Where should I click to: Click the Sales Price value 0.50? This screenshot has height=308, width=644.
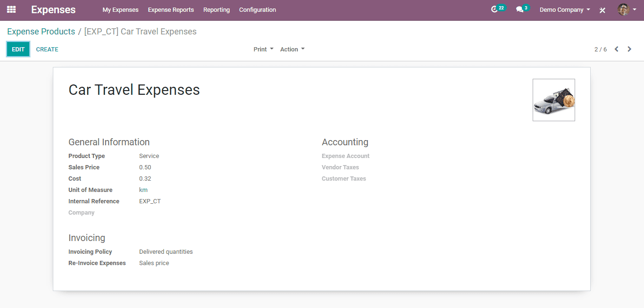click(145, 167)
